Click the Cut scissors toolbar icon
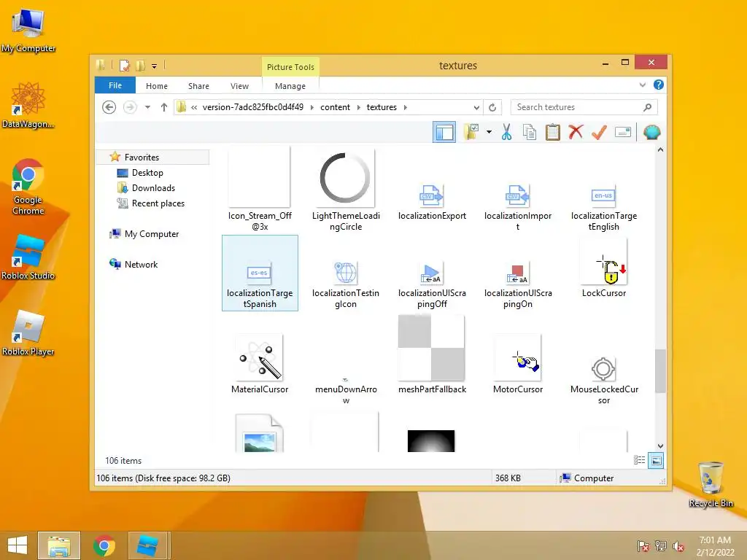Viewport: 747px width, 560px height. coord(506,133)
